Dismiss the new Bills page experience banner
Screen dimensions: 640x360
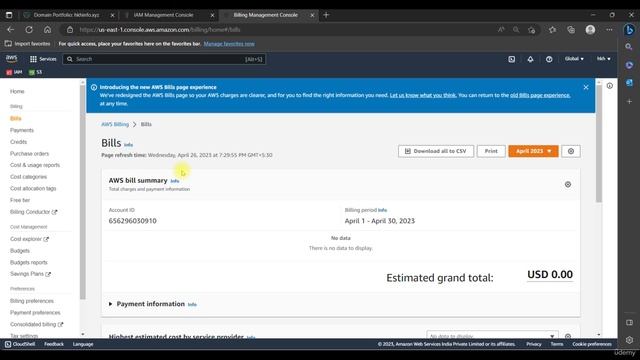point(586,87)
